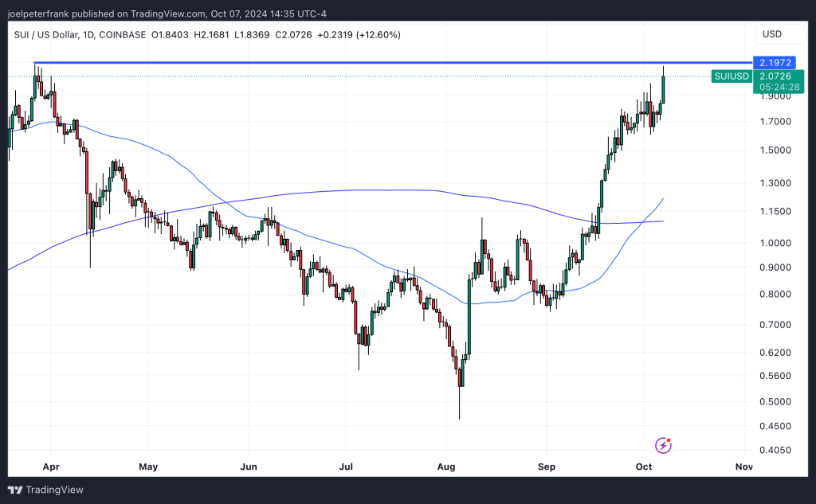Click the green SUIUSD symbol tag

[732, 76]
